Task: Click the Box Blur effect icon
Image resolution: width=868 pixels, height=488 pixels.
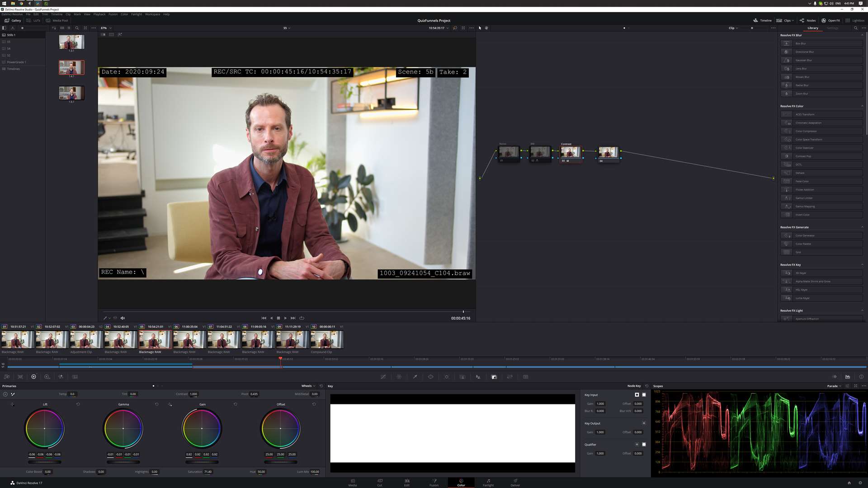Action: 787,43
